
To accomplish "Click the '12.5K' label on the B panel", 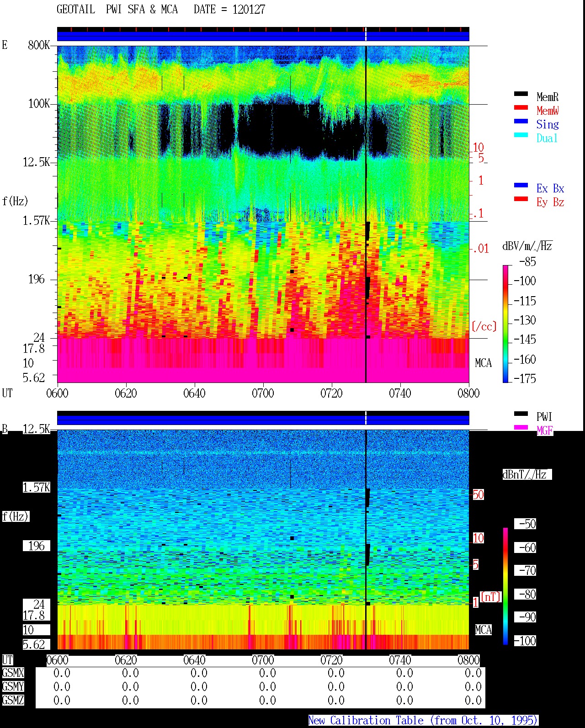I will (36, 429).
